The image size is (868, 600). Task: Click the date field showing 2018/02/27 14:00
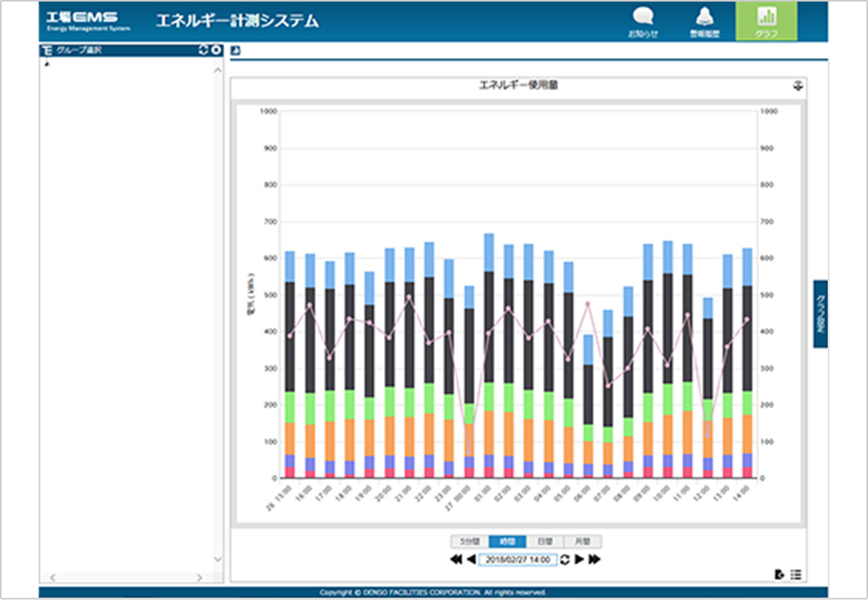pyautogui.click(x=517, y=559)
